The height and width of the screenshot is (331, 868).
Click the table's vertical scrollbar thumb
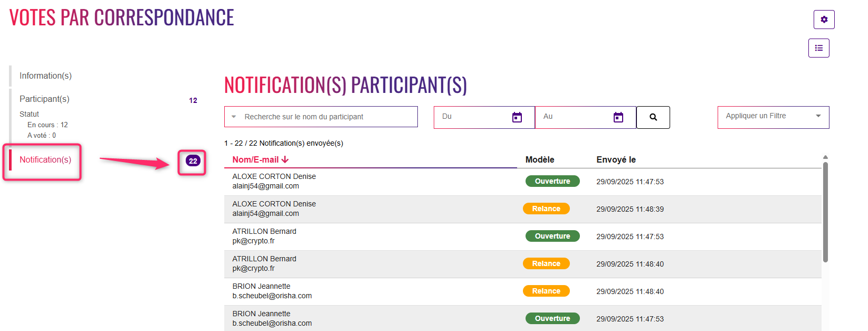click(825, 211)
